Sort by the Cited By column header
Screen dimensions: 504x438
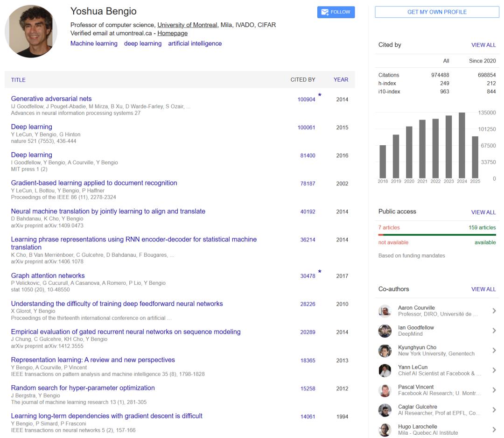tap(302, 80)
